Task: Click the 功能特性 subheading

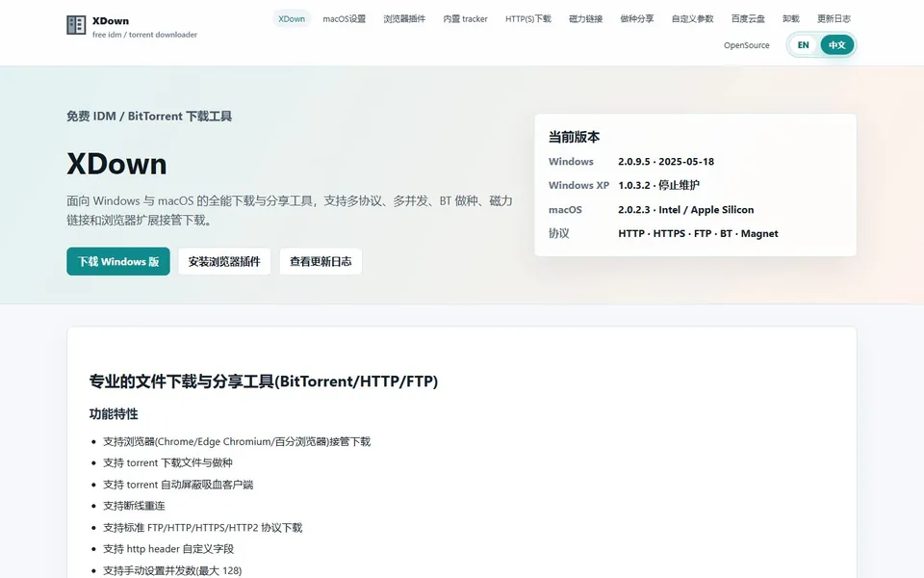Action: tap(114, 414)
